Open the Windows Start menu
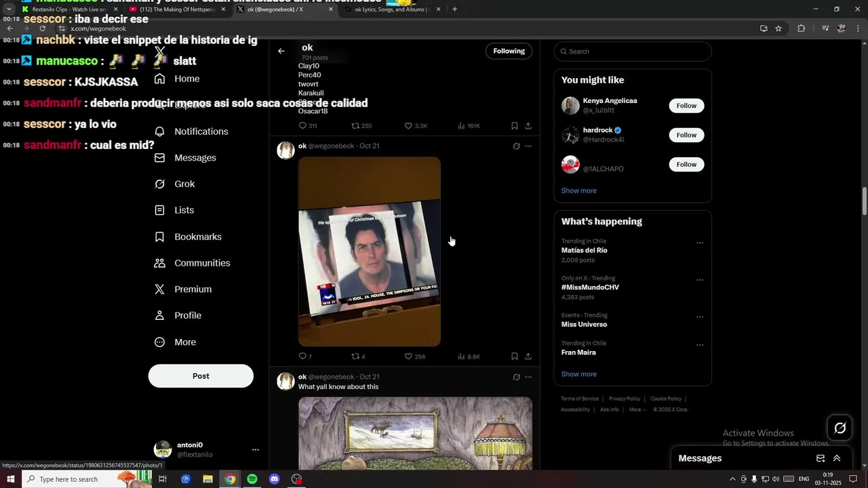This screenshot has width=868, height=488. coord(11,479)
